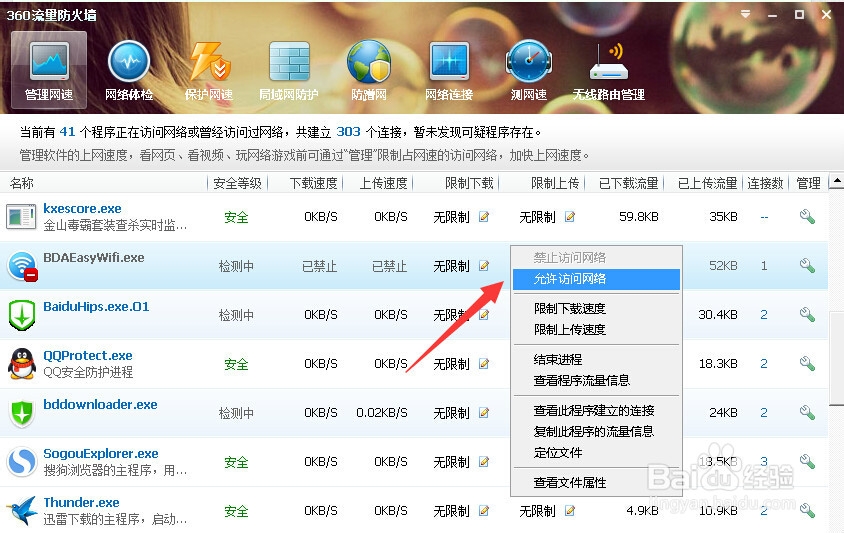Edit upload limit for kxescore.exe
This screenshot has height=533, width=844.
tap(569, 216)
